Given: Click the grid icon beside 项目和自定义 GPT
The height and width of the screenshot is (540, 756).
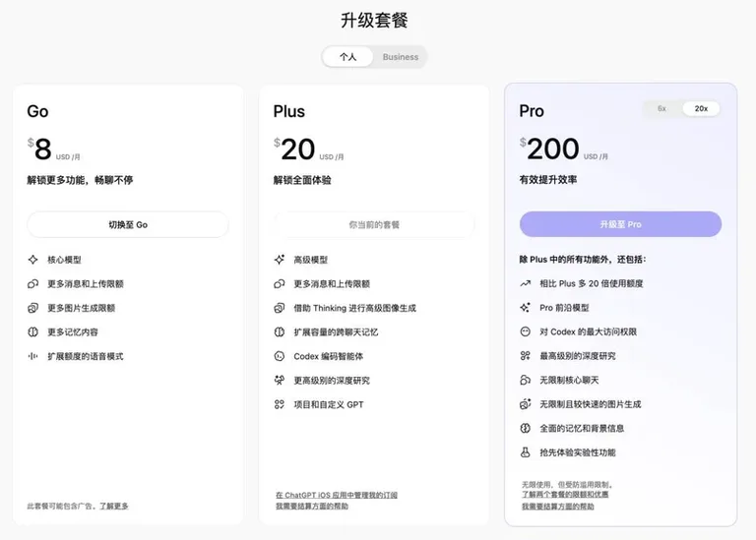Looking at the screenshot, I should tap(280, 404).
